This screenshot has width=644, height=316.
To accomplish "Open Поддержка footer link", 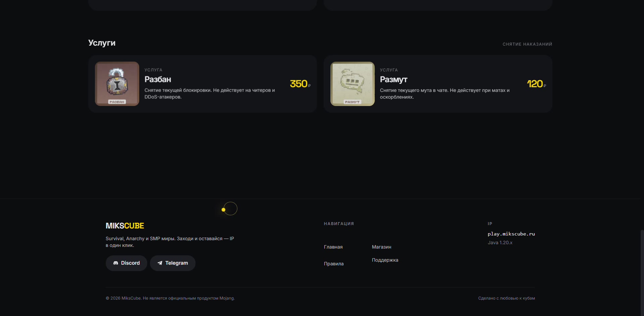I will click(x=385, y=260).
